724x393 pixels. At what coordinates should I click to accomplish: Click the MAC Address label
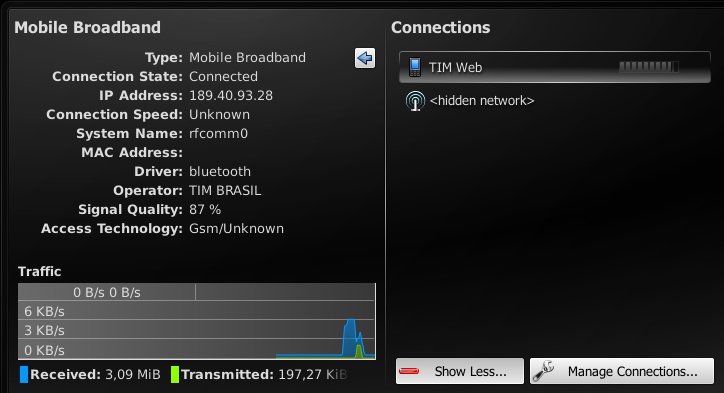point(132,152)
